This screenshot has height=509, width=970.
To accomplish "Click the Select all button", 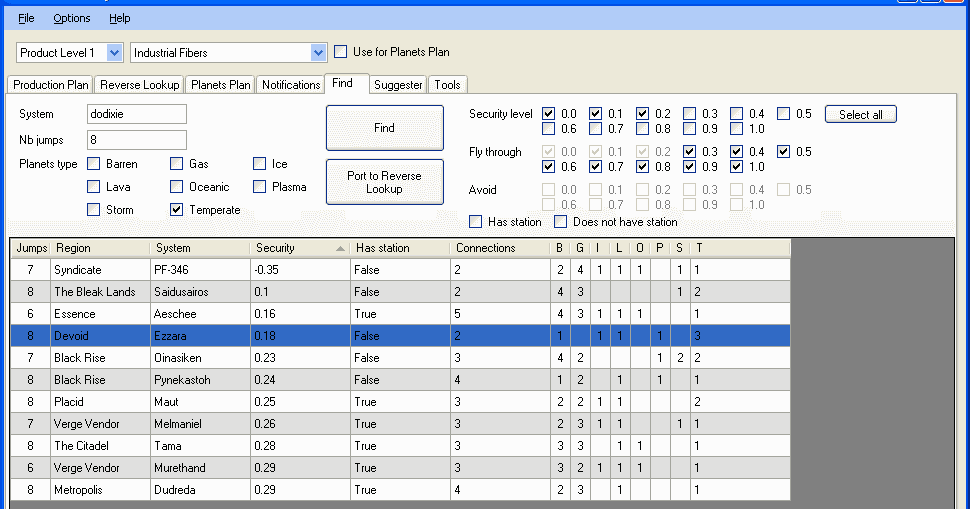I will point(861,114).
